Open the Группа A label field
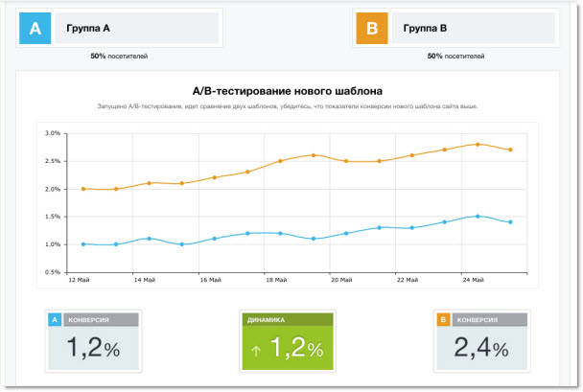Screen dimensions: 583x392 tap(137, 29)
